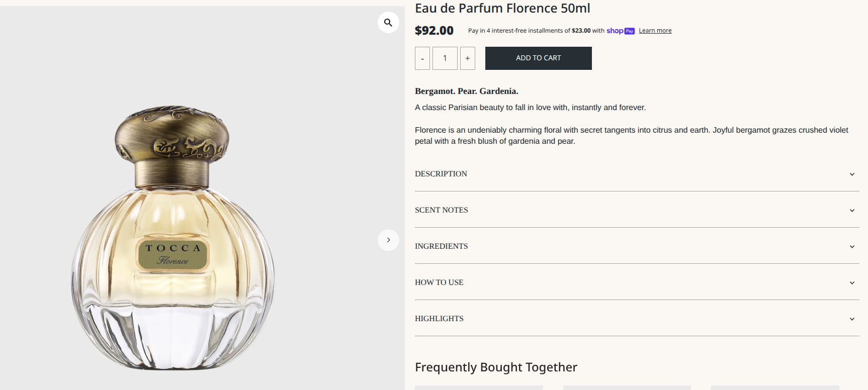Increase quantity with the plus button
This screenshot has height=390, width=868.
pos(468,58)
